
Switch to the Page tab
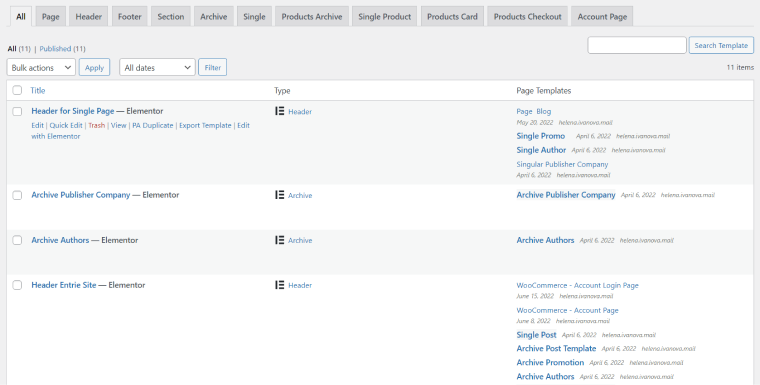pyautogui.click(x=50, y=16)
